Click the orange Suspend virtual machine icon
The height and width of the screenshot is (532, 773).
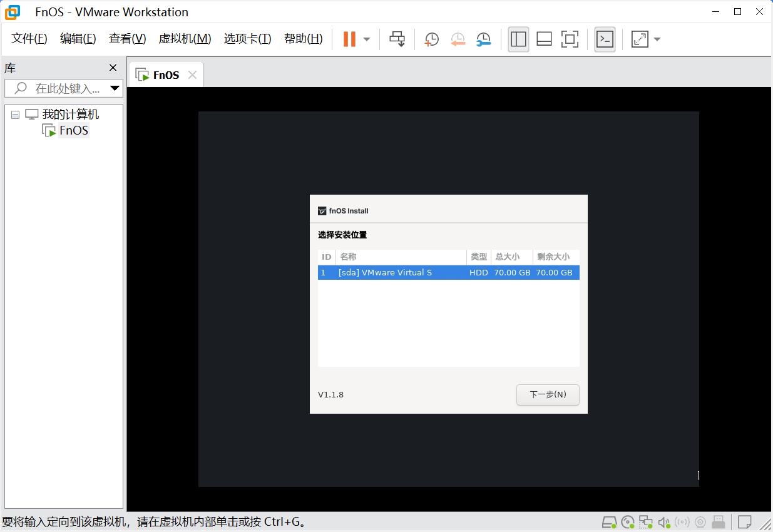(x=349, y=39)
